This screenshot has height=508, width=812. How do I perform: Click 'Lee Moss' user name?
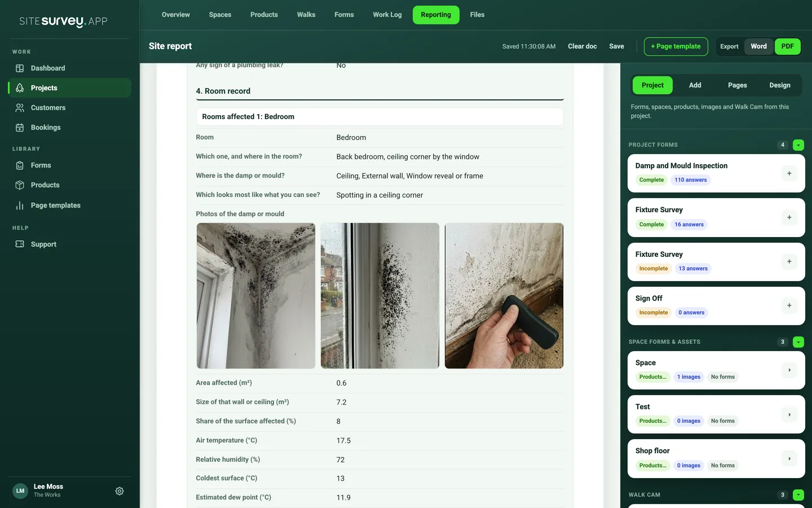tap(48, 487)
